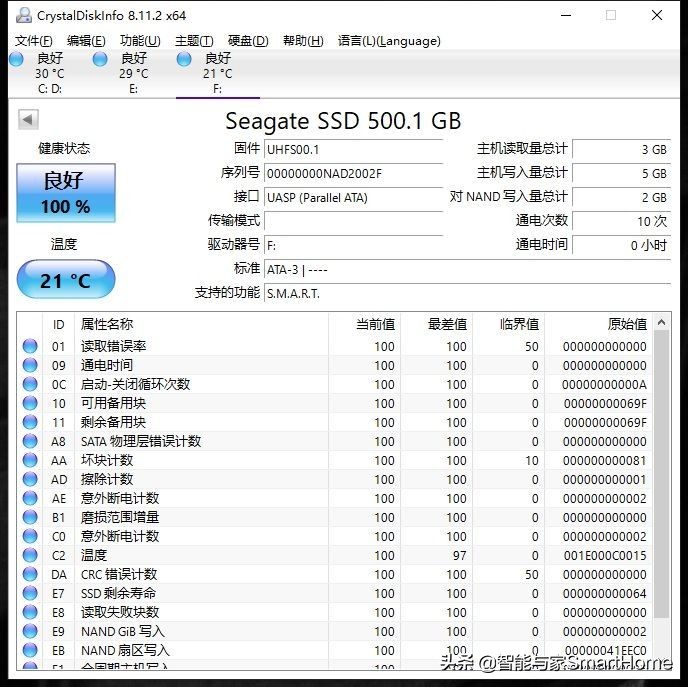Screen dimensions: 688x687
Task: Click the 标准 field ATA-3
Action: [468, 269]
